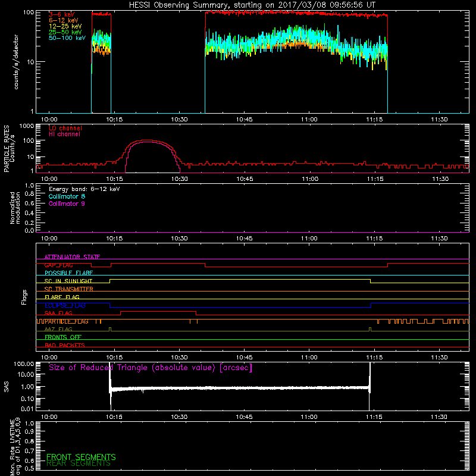Click the 10:30 tick below the particle rates panel
This screenshot has width=476, height=476.
(x=180, y=179)
